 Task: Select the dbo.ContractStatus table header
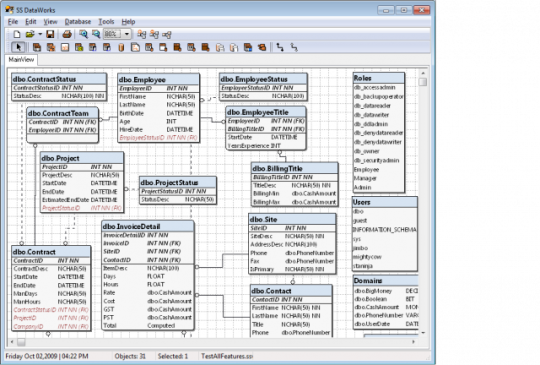point(59,79)
